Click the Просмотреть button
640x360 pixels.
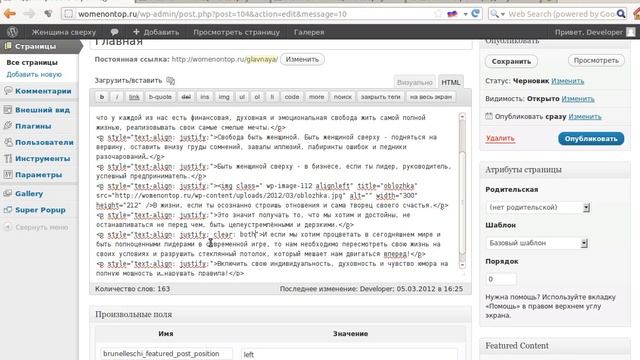coord(596,60)
